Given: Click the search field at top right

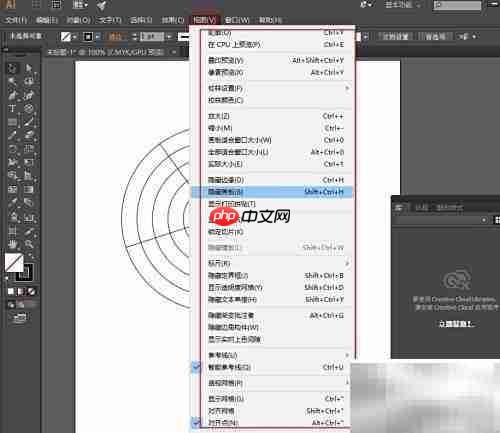Looking at the screenshot, I should point(457,5).
